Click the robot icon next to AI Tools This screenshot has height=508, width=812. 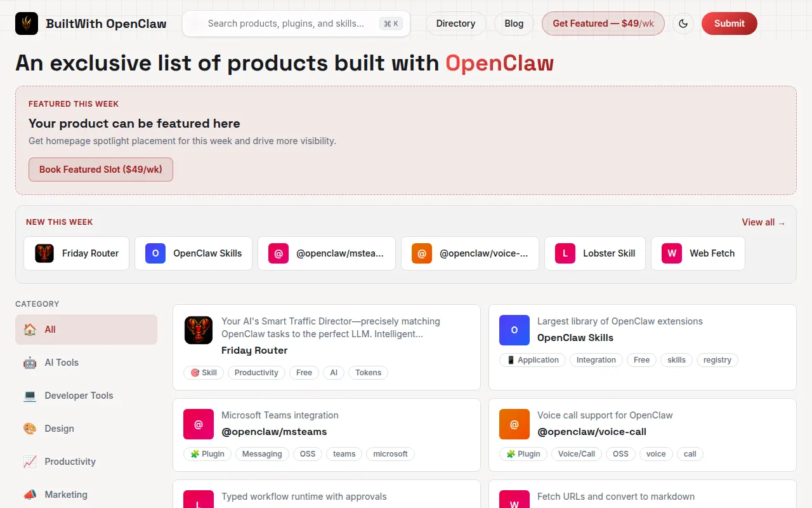click(x=30, y=363)
